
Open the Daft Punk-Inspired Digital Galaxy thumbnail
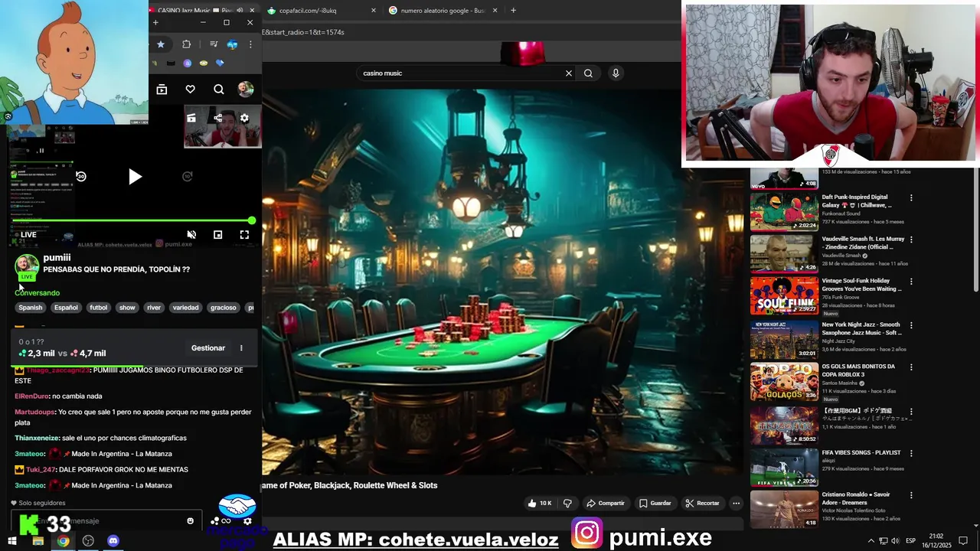(784, 210)
